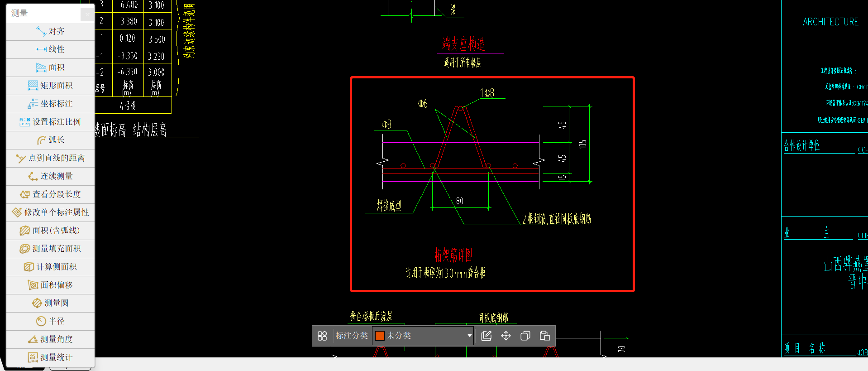Click the 叠合楼板后浇层 label
The image size is (868, 371).
click(371, 316)
